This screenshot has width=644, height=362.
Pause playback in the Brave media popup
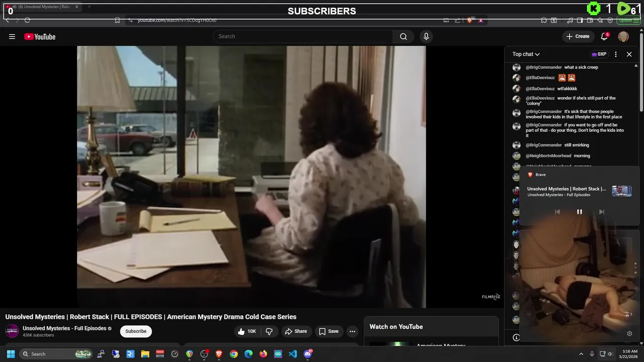click(579, 212)
